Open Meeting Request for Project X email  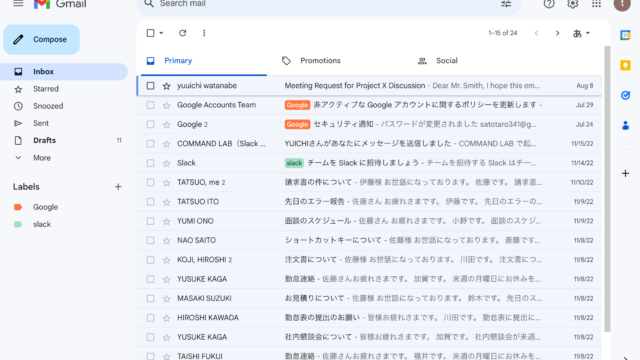tap(369, 86)
